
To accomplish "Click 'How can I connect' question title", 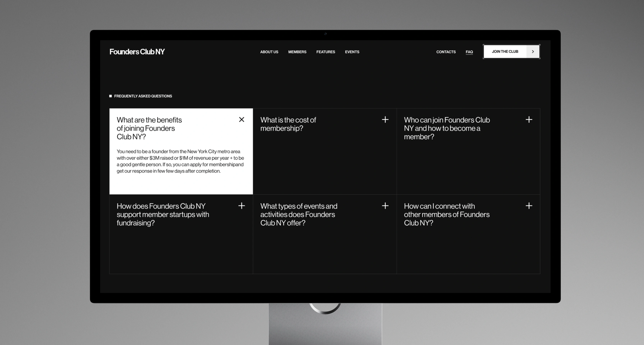I will click(447, 214).
